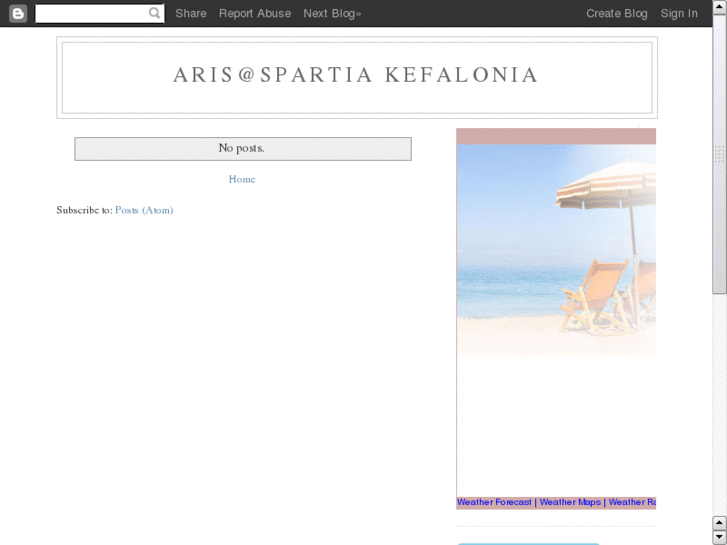The image size is (727, 545).
Task: Click the scrollbar up arrow near bottom
Action: click(x=719, y=523)
